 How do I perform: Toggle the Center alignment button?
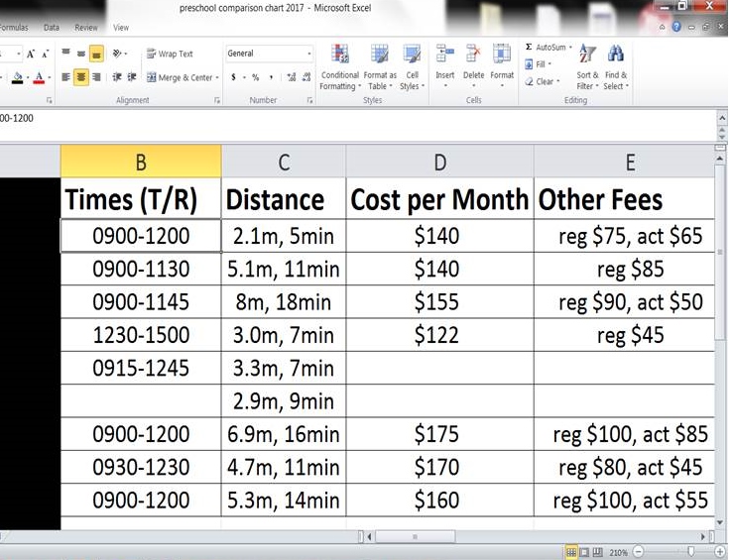(x=81, y=77)
